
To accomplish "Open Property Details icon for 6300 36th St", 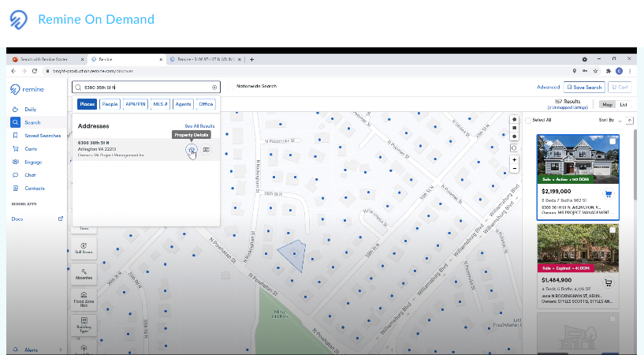I will [x=192, y=150].
